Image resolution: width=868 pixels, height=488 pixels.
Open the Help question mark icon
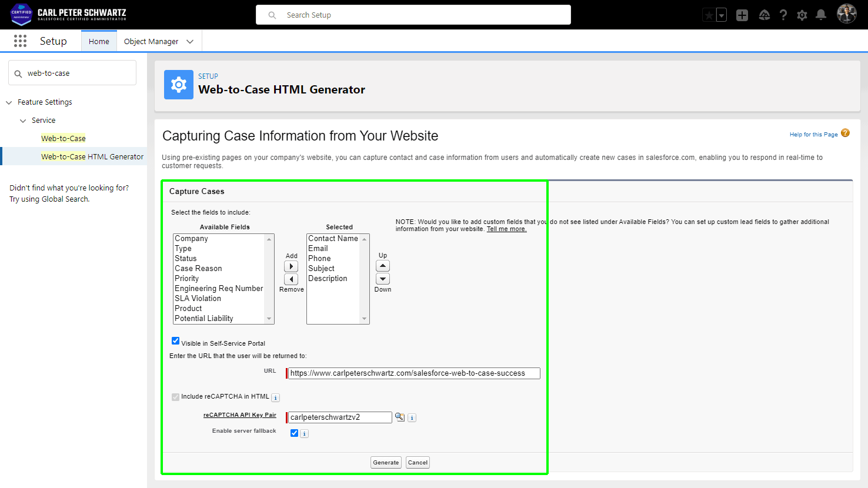click(x=783, y=15)
